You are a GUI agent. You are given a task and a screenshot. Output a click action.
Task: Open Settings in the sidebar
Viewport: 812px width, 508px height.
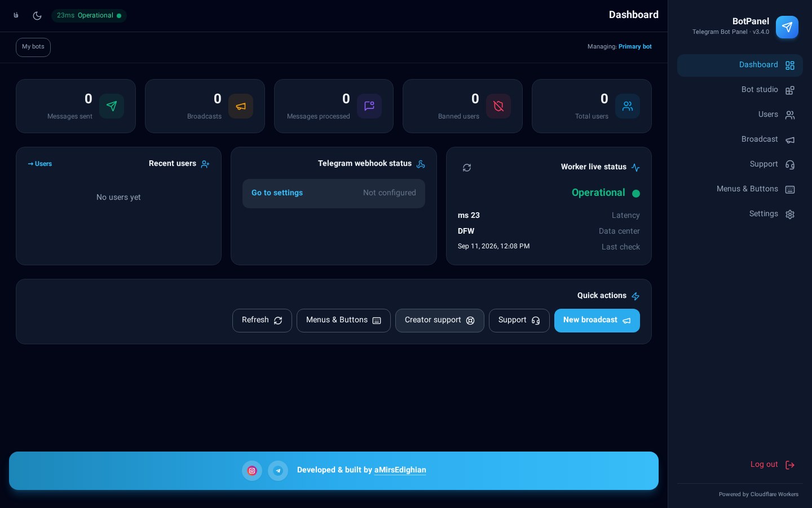point(740,214)
